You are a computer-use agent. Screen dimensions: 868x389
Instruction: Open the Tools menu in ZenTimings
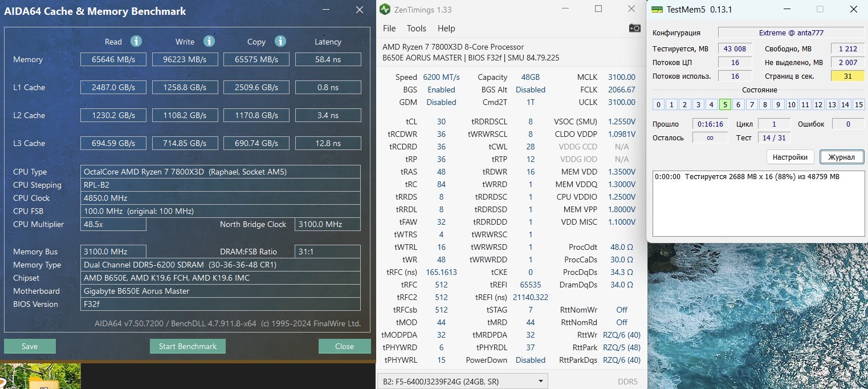[x=417, y=29]
